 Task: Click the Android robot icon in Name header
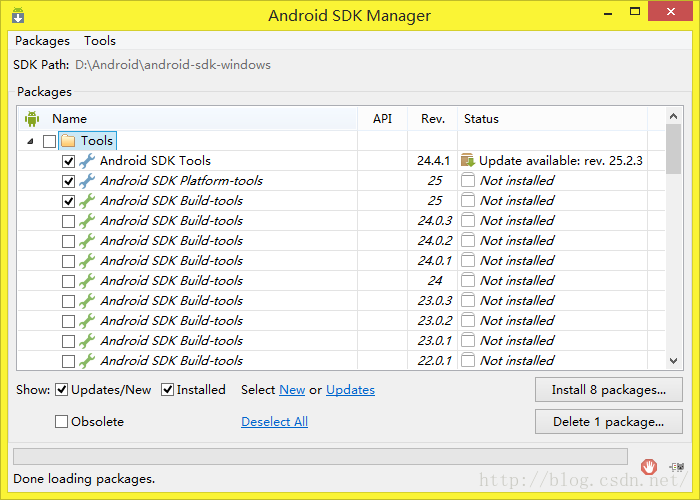coord(32,119)
